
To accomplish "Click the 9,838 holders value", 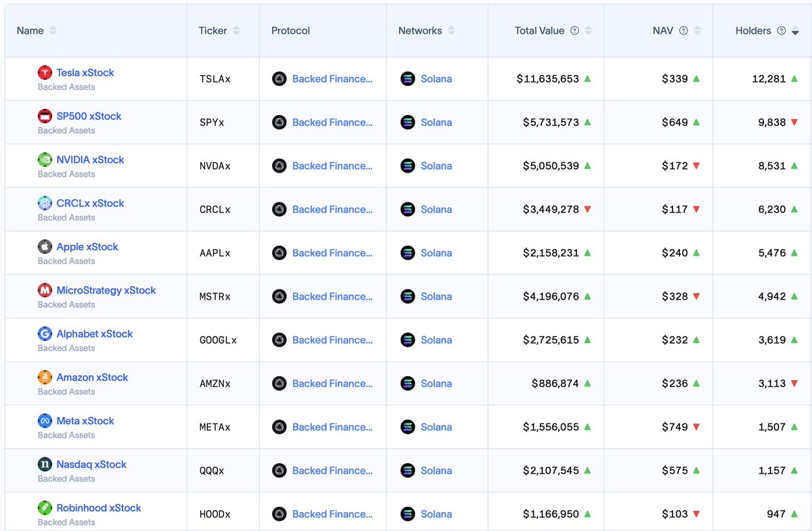I will [x=771, y=122].
